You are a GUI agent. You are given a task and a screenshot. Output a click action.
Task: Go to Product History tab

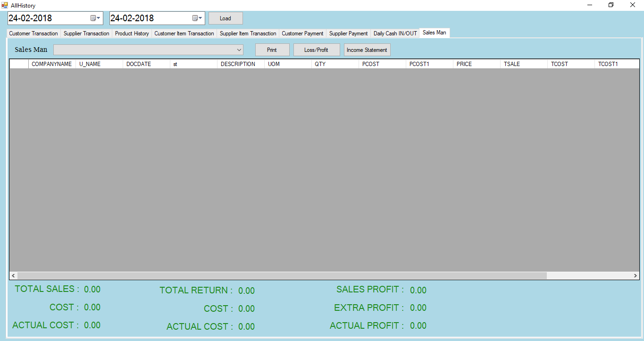[x=132, y=33]
